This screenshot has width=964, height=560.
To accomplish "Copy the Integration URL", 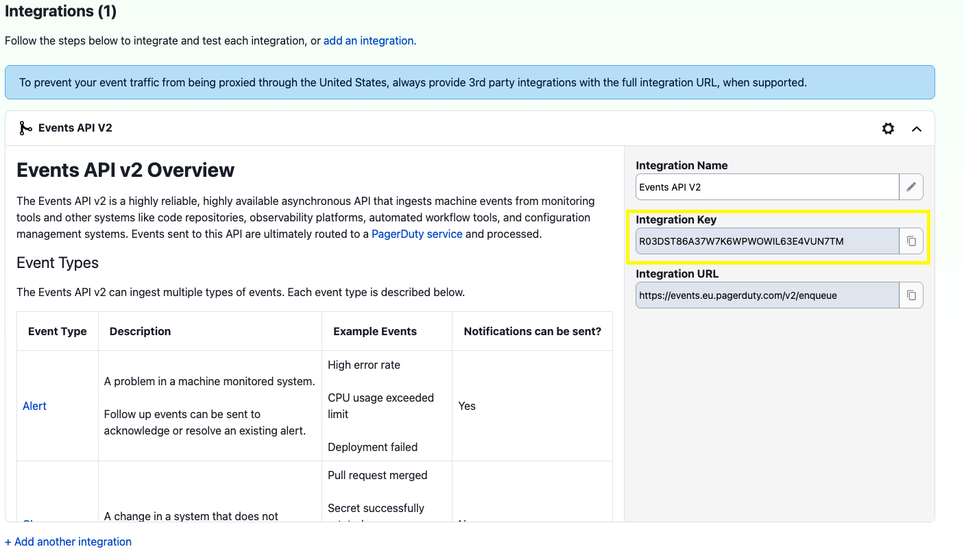I will click(x=911, y=295).
